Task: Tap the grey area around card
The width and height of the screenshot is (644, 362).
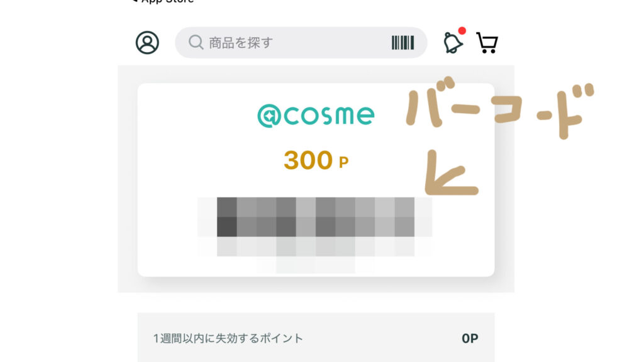Action: [x=127, y=179]
